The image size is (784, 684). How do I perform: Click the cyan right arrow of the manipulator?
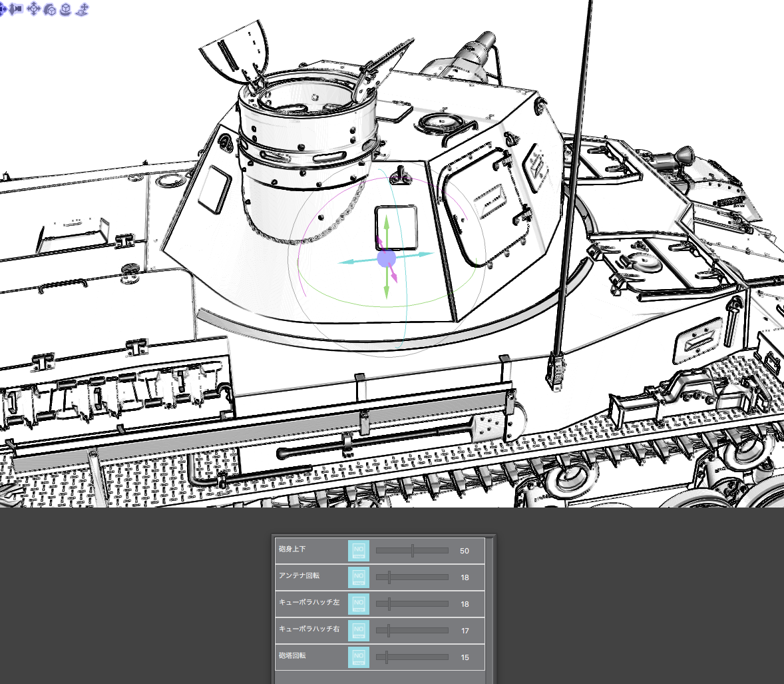pyautogui.click(x=419, y=255)
